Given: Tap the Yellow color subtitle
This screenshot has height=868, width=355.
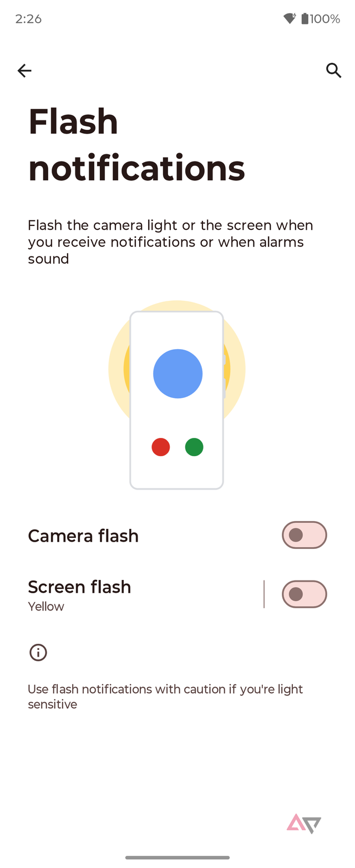Looking at the screenshot, I should click(x=46, y=607).
